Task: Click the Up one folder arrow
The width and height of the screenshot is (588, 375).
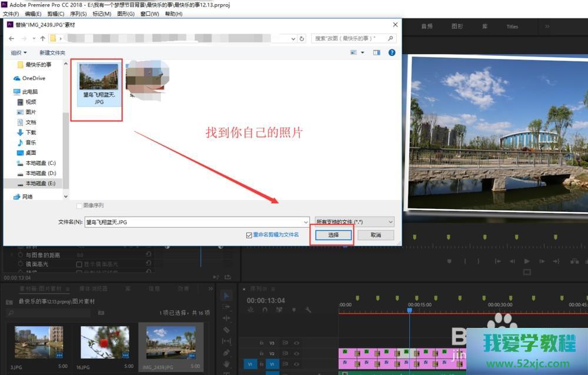Action: [x=43, y=38]
